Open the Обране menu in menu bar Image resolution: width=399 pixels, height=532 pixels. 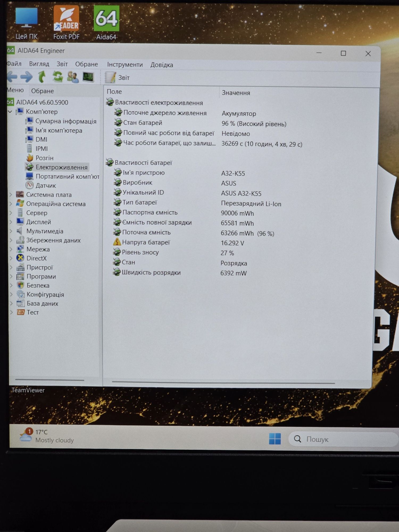86,64
